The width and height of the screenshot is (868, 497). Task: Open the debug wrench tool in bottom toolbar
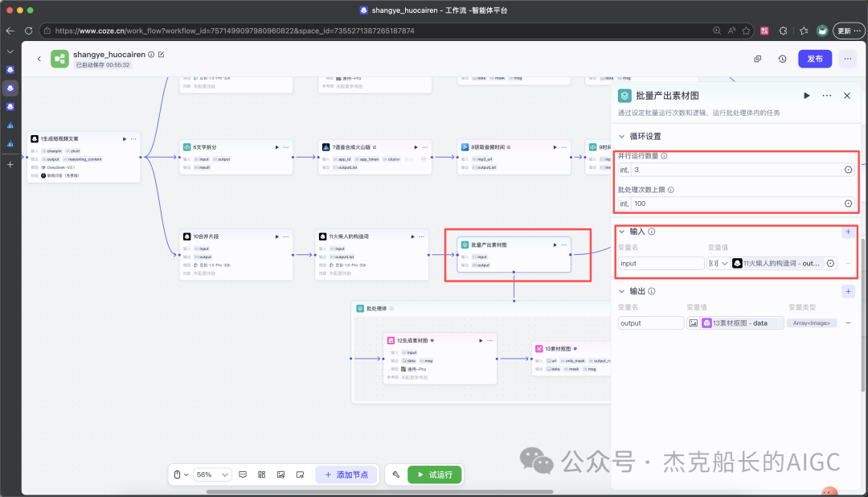(x=395, y=474)
